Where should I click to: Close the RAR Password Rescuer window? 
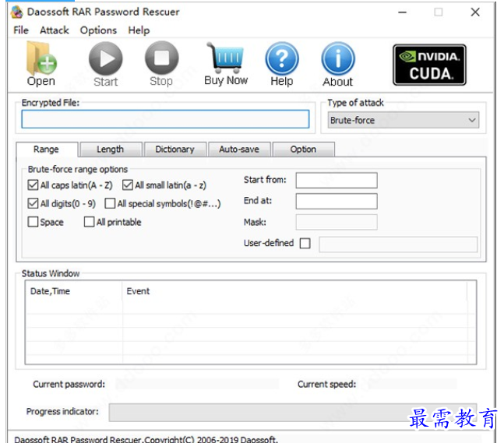[475, 12]
